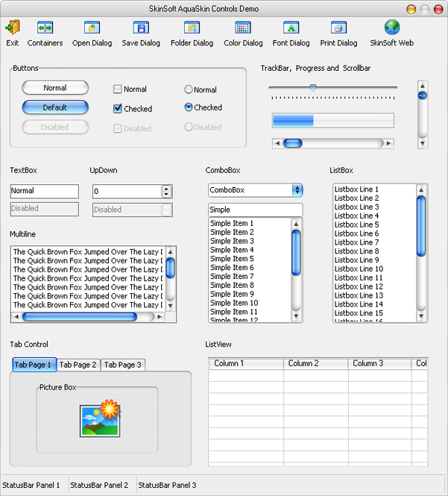Viewport: 448px width, 496px height.
Task: Click down arrow of the demo vertical scrollbar
Action: tap(423, 143)
